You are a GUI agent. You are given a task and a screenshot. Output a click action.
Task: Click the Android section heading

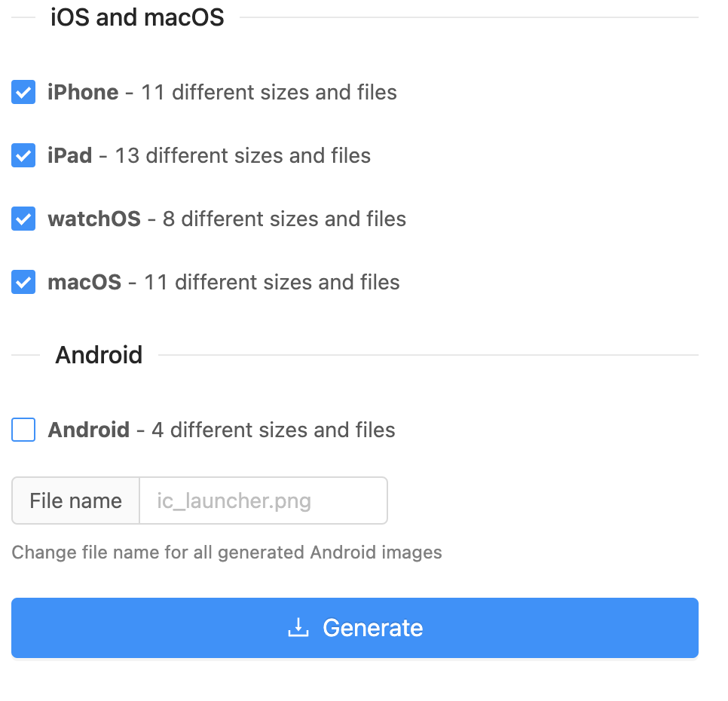pyautogui.click(x=99, y=355)
